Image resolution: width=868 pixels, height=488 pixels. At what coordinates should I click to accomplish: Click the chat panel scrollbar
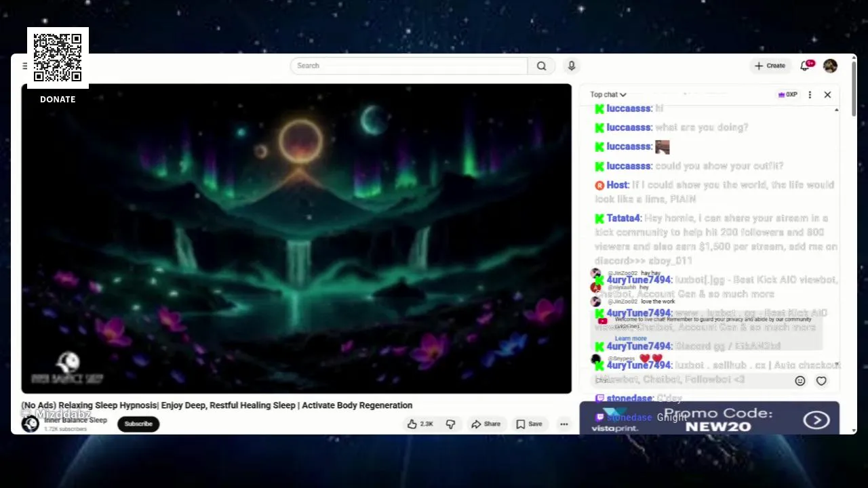tap(836, 237)
